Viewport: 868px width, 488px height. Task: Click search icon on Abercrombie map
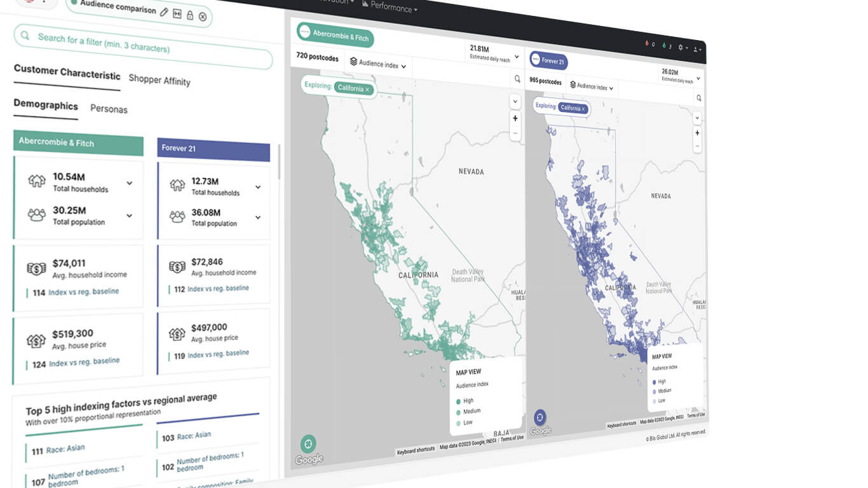click(x=517, y=79)
